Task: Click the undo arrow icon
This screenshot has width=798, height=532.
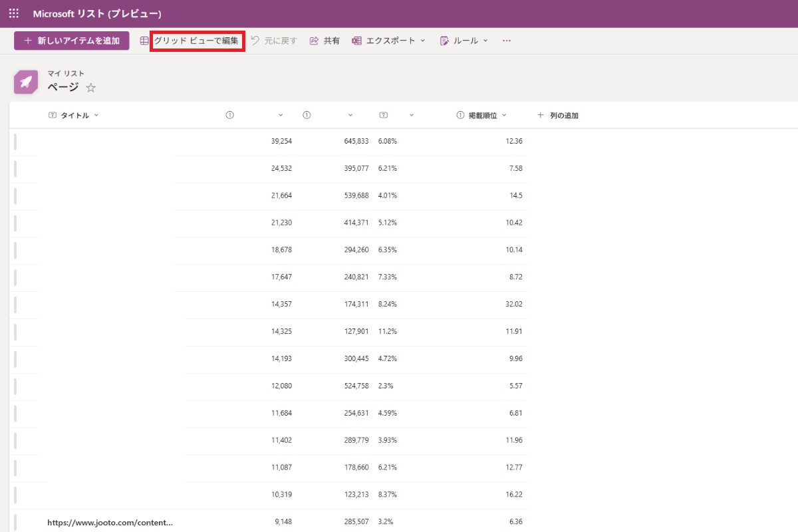Action: pyautogui.click(x=255, y=41)
